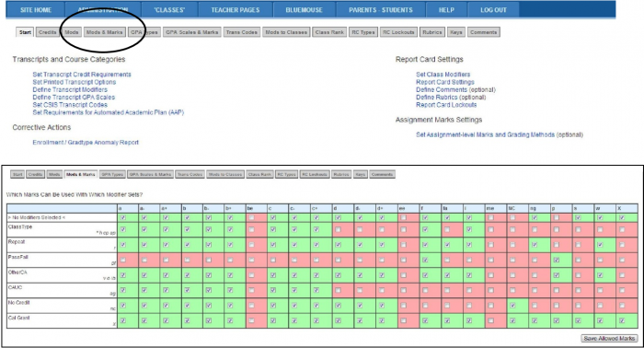Image resolution: width=644 pixels, height=348 pixels.
Task: Select the Keys tab in the upper tab row
Action: point(456,32)
